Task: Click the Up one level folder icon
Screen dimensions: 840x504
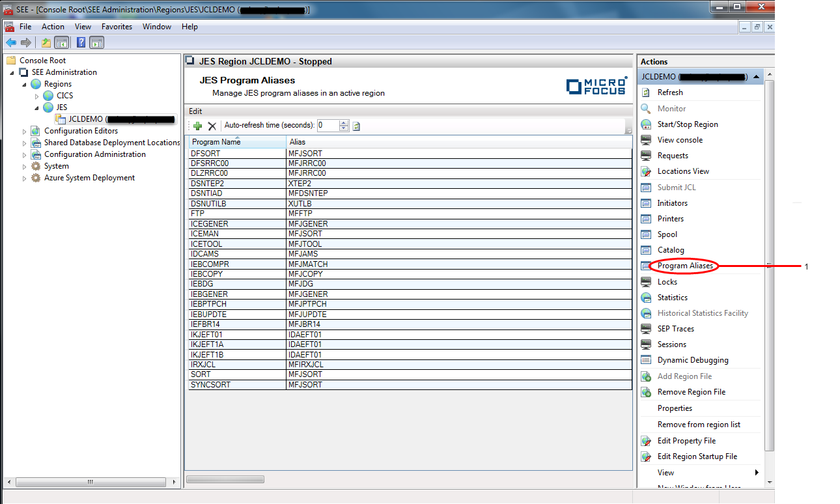Action: pos(46,43)
